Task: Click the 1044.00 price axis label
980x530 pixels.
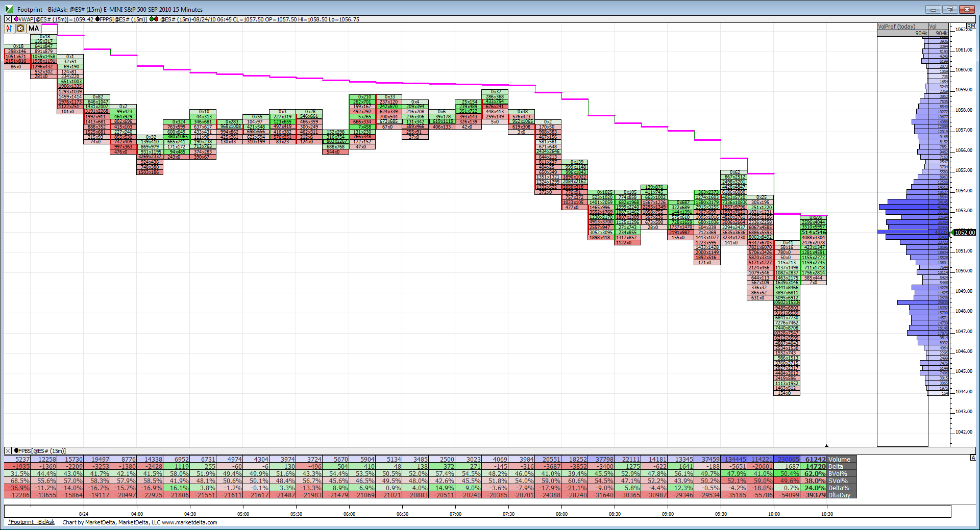Action: pyautogui.click(x=964, y=392)
